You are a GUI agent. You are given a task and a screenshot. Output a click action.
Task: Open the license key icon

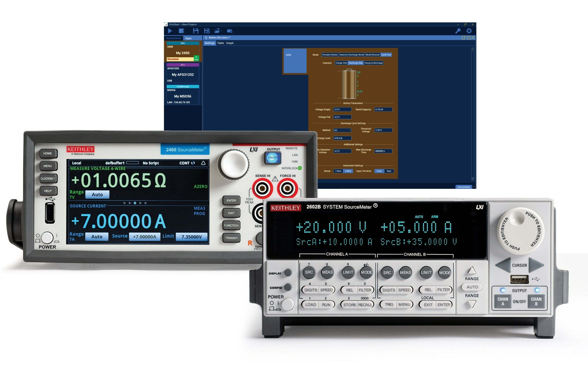click(x=458, y=31)
